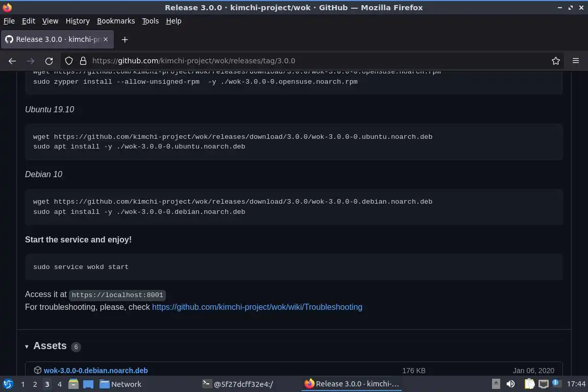
Task: Collapse the Assets section triangle
Action: click(27, 347)
